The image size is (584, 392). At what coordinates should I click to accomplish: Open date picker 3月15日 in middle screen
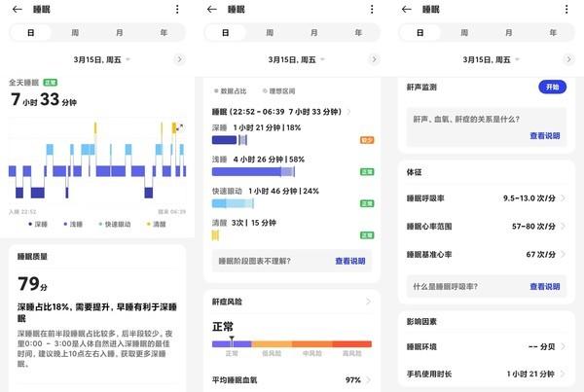click(296, 59)
